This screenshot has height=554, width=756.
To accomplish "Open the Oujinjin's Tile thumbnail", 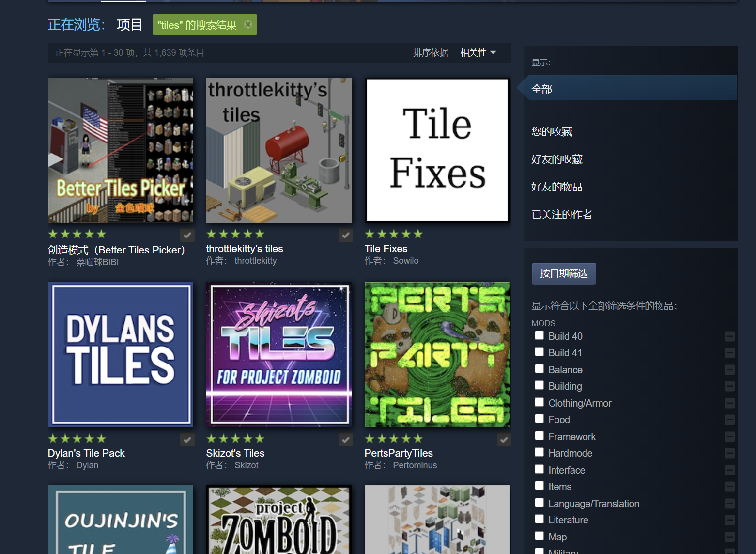I will click(x=121, y=520).
